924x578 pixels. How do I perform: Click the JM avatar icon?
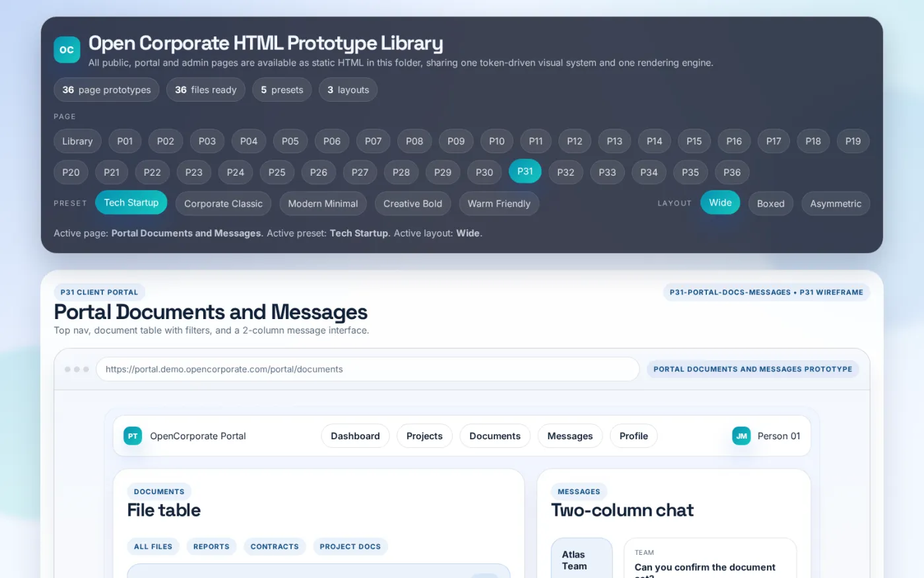pyautogui.click(x=741, y=436)
